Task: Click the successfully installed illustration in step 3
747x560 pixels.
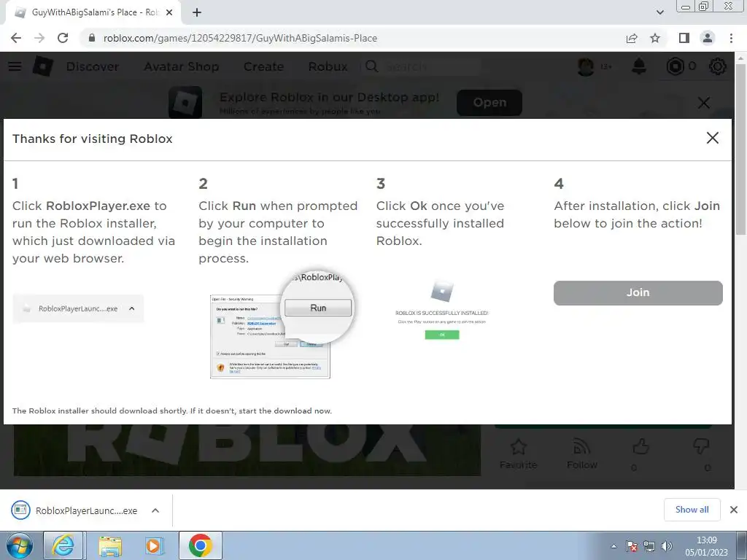Action: click(x=441, y=309)
